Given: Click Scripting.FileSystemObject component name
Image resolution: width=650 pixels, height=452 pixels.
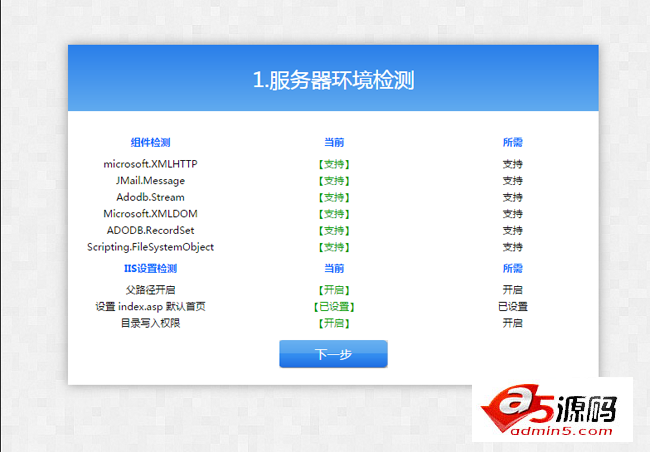Looking at the screenshot, I should tap(150, 247).
